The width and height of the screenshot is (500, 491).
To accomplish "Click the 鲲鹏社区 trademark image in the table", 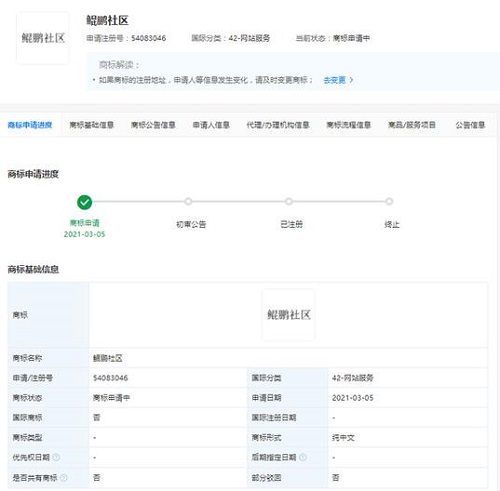I will pyautogui.click(x=289, y=315).
